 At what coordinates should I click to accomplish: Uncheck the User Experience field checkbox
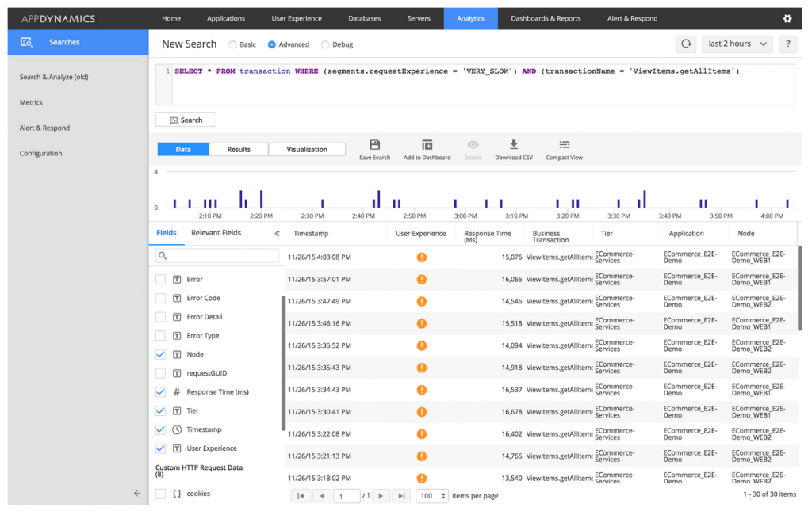(160, 448)
